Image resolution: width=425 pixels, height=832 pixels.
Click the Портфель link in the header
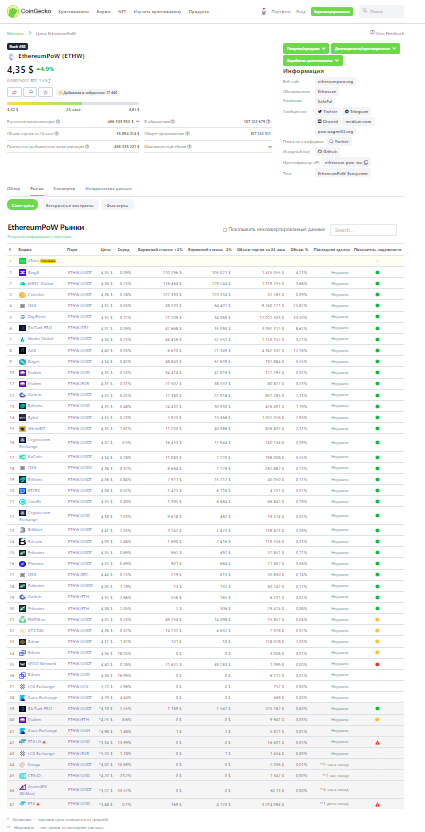281,11
